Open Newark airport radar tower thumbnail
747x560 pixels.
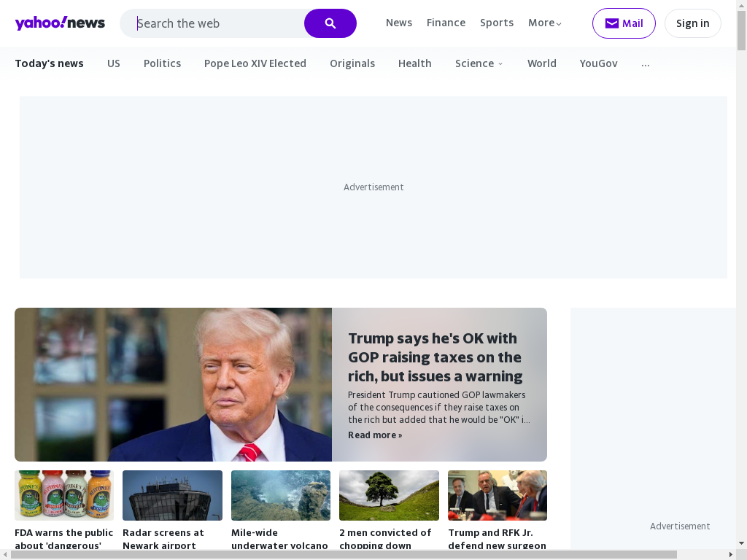point(172,495)
